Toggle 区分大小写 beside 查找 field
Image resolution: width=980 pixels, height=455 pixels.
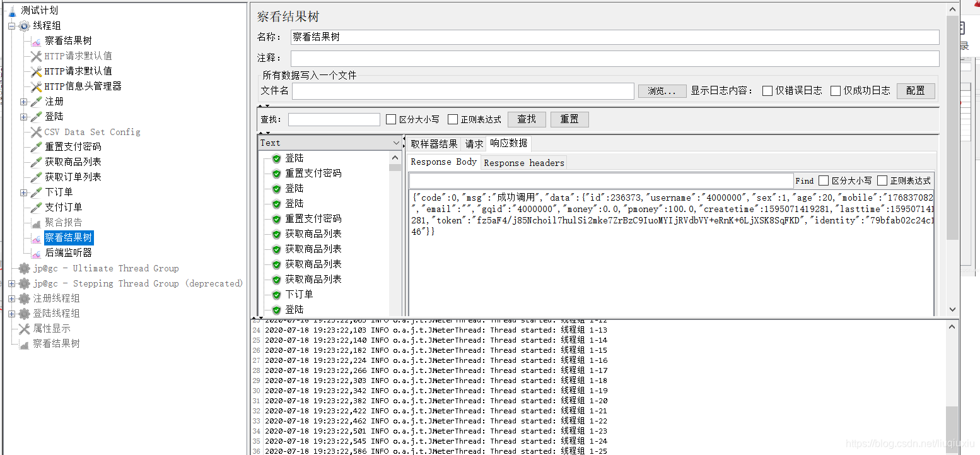pos(391,119)
